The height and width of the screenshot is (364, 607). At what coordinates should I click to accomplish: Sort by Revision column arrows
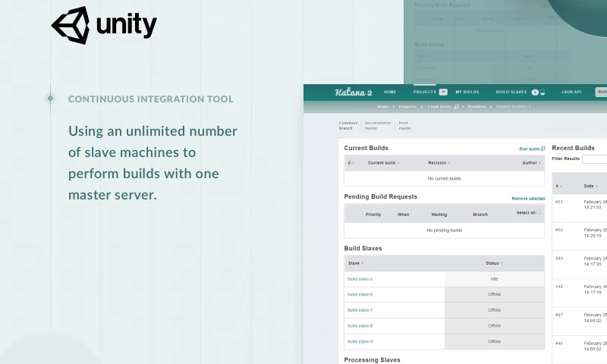point(449,163)
